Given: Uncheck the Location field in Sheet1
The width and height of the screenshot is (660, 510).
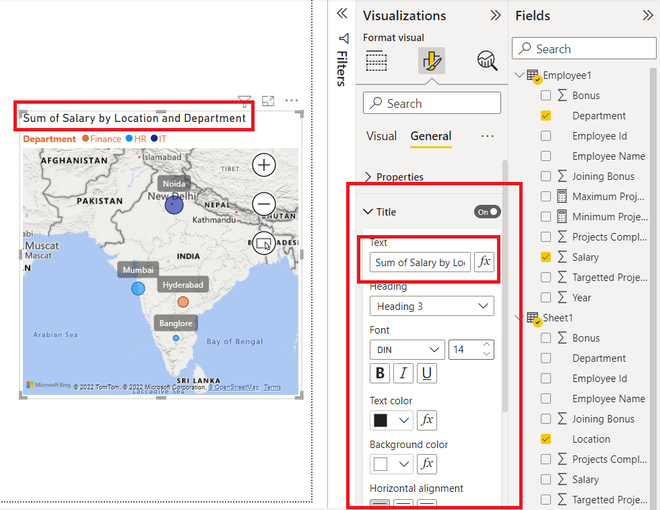Looking at the screenshot, I should click(546, 439).
